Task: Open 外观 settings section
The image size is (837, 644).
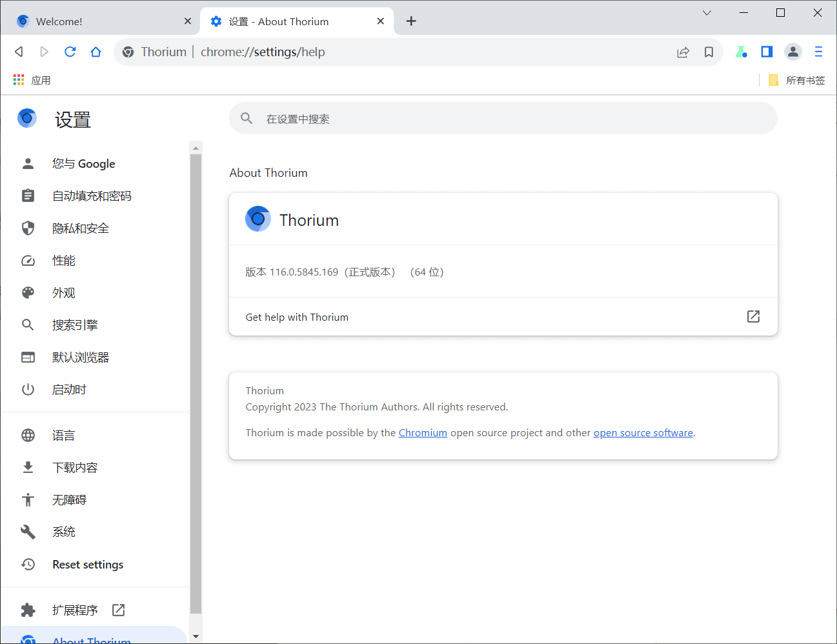Action: (x=94, y=293)
